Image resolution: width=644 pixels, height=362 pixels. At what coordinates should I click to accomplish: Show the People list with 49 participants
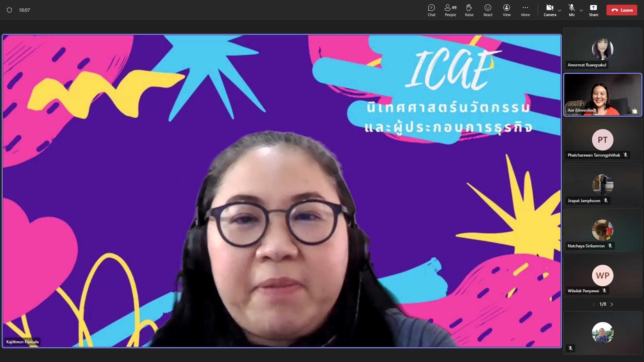coord(450,10)
